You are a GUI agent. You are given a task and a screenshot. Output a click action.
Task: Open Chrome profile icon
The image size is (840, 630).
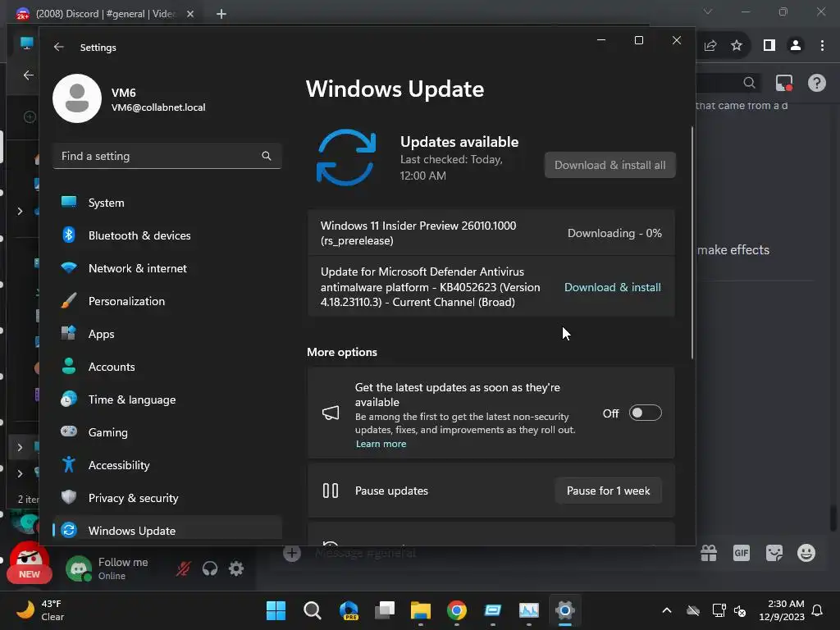tap(796, 46)
